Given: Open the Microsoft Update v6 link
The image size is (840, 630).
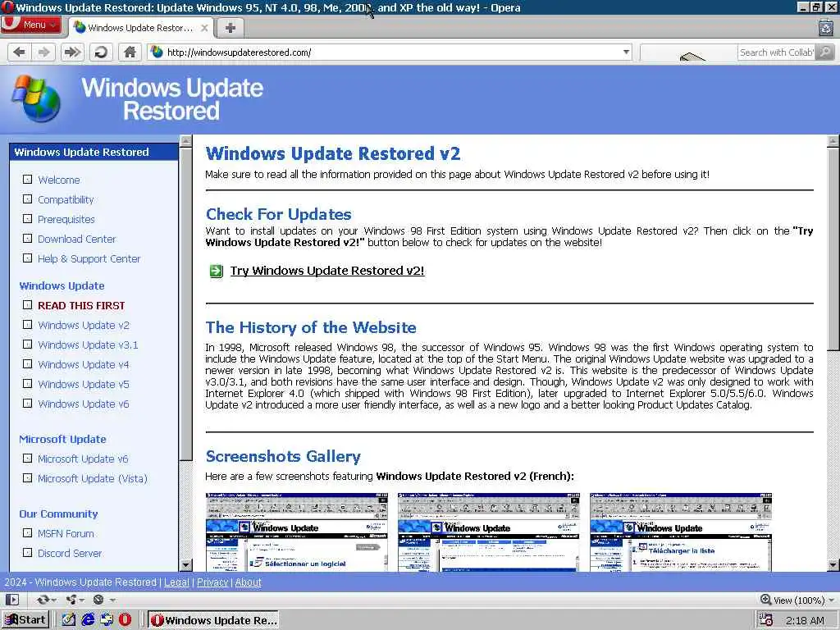Looking at the screenshot, I should click(83, 459).
